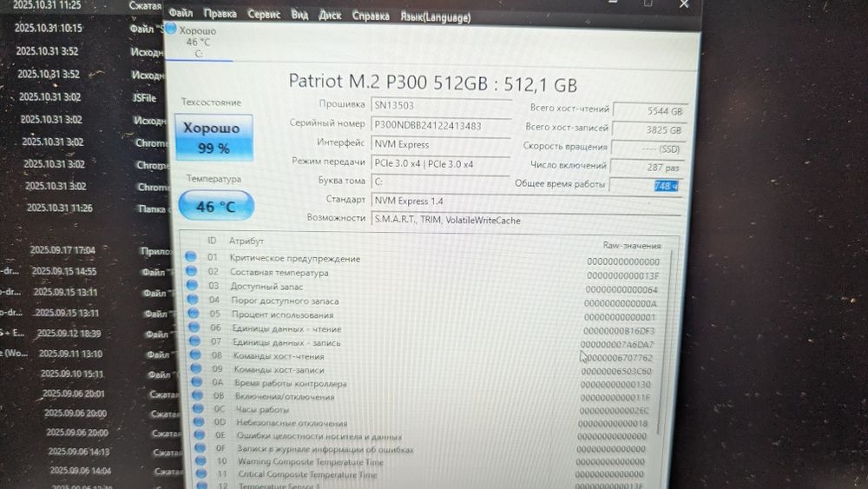
Task: Click the Raw-значения column header
Action: click(632, 245)
